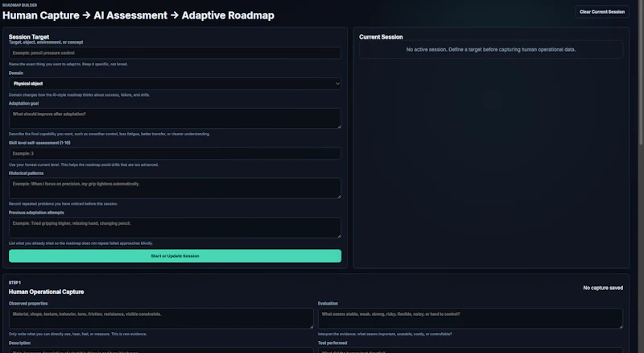Focus the Skill level self-assessment field

point(175,153)
